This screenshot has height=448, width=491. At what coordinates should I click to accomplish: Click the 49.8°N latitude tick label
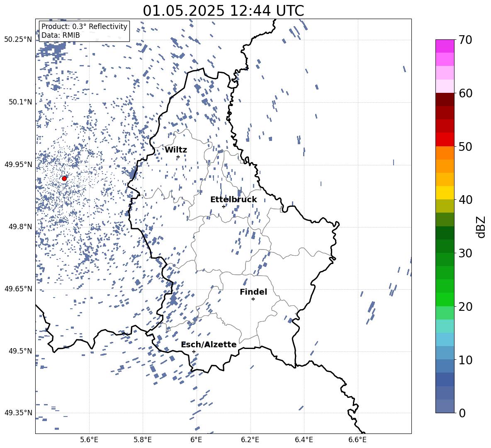point(20,227)
